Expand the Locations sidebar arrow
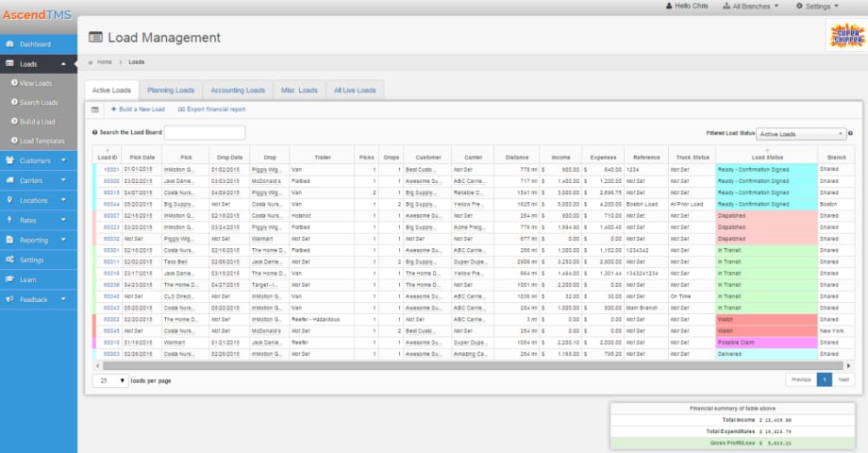The height and width of the screenshot is (453, 868). (x=63, y=200)
